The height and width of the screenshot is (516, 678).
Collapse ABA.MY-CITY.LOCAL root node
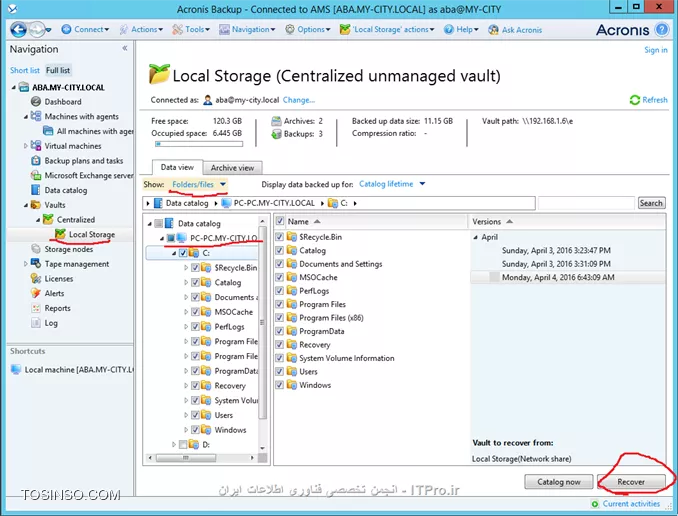click(13, 87)
